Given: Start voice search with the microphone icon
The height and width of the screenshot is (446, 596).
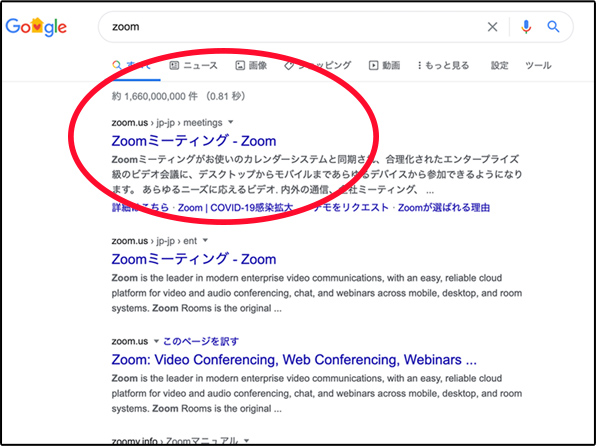Looking at the screenshot, I should coord(526,27).
